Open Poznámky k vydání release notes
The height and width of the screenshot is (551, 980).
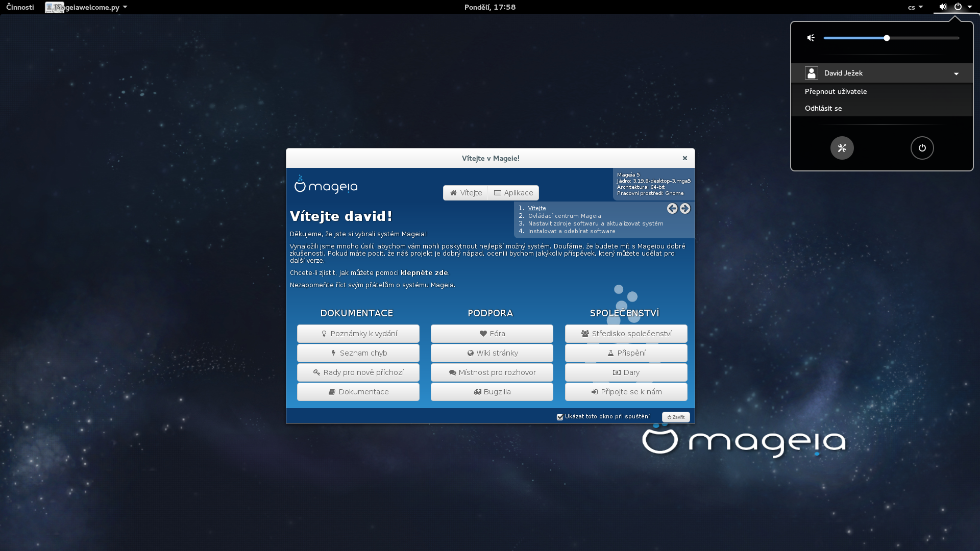point(358,334)
